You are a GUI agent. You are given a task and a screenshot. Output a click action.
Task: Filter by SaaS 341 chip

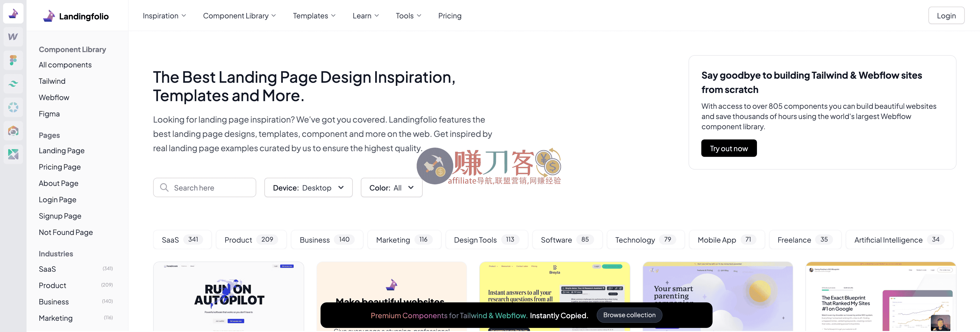[x=182, y=240]
